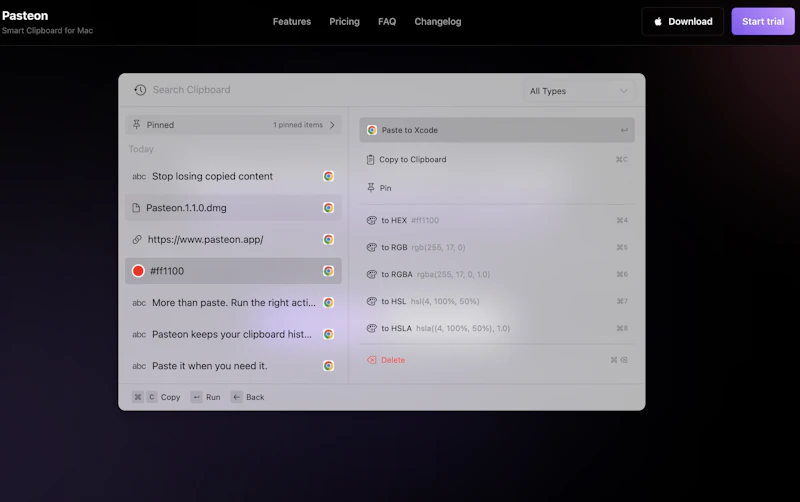The height and width of the screenshot is (502, 800).
Task: Open the Pricing nav link
Action: (x=344, y=21)
